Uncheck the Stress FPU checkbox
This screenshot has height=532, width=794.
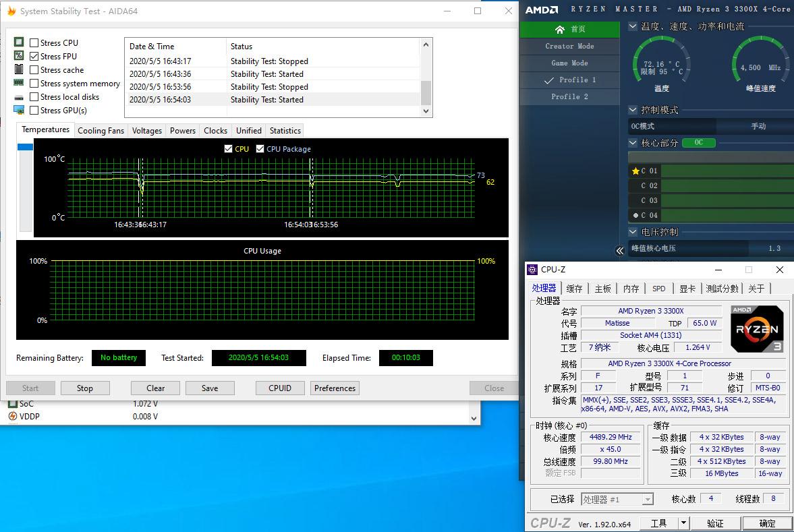[x=34, y=56]
